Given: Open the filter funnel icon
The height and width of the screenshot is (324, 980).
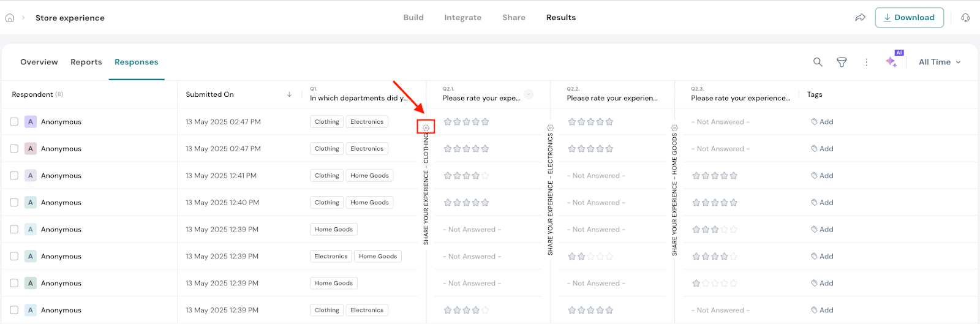Looking at the screenshot, I should point(842,62).
